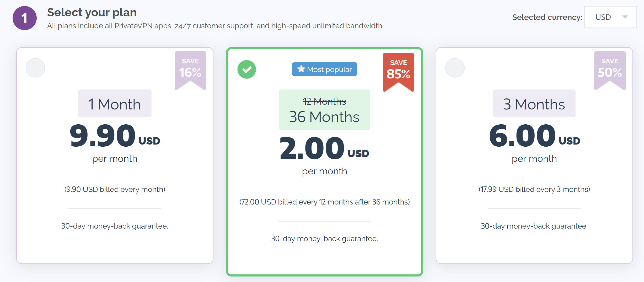Click the 9.90 USD price

point(115,136)
